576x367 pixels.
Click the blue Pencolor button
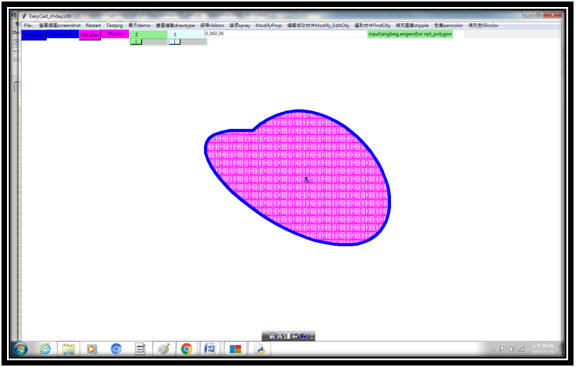[34, 35]
